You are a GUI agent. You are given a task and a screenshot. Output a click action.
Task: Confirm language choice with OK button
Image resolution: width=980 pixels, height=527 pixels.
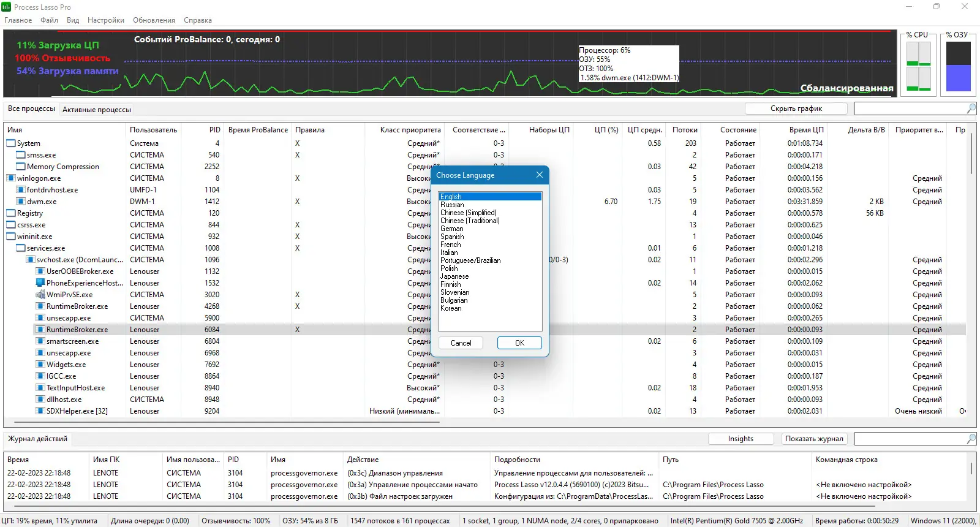(519, 343)
